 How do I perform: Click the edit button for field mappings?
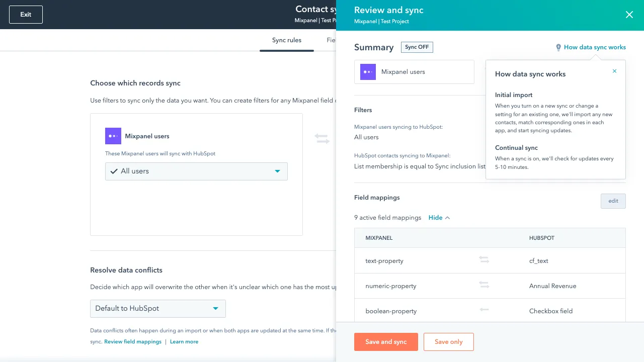click(x=613, y=201)
